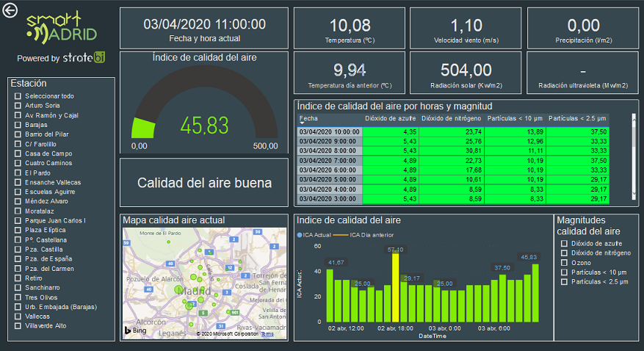Select the Retiro station checkbox
The height and width of the screenshot is (351, 644).
[x=18, y=278]
